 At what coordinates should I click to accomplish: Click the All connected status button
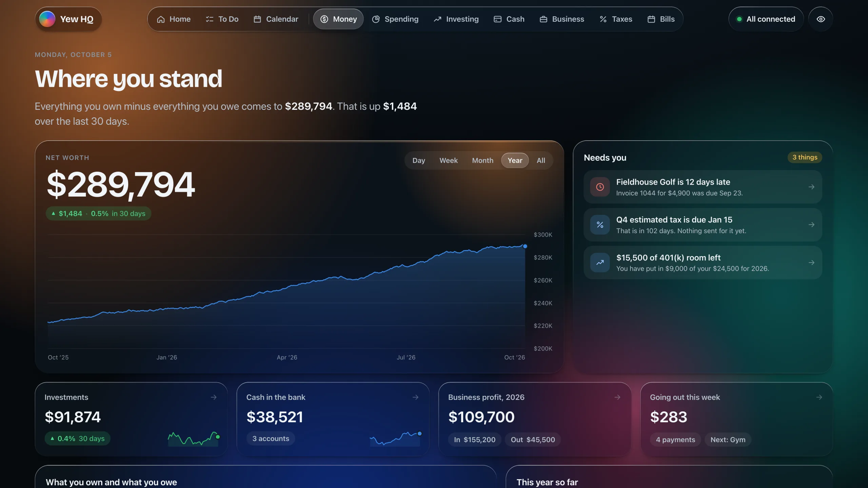pyautogui.click(x=766, y=19)
